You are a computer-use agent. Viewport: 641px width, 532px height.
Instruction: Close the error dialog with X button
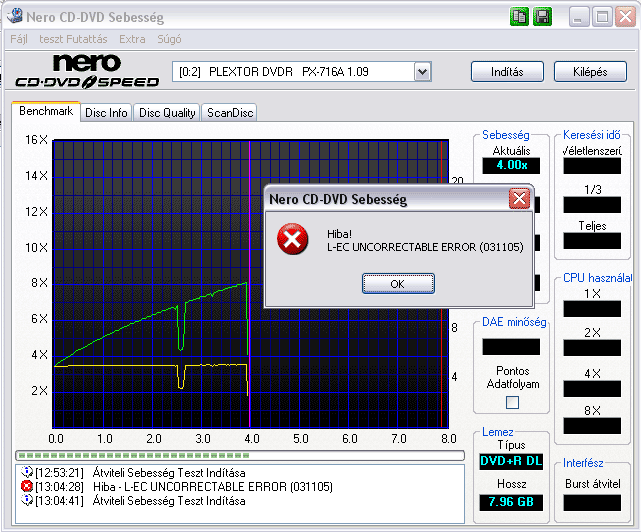coord(519,199)
